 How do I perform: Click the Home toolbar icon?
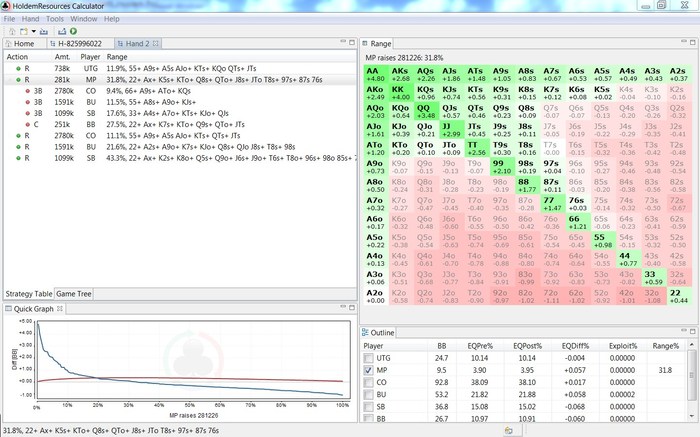[x=12, y=31]
